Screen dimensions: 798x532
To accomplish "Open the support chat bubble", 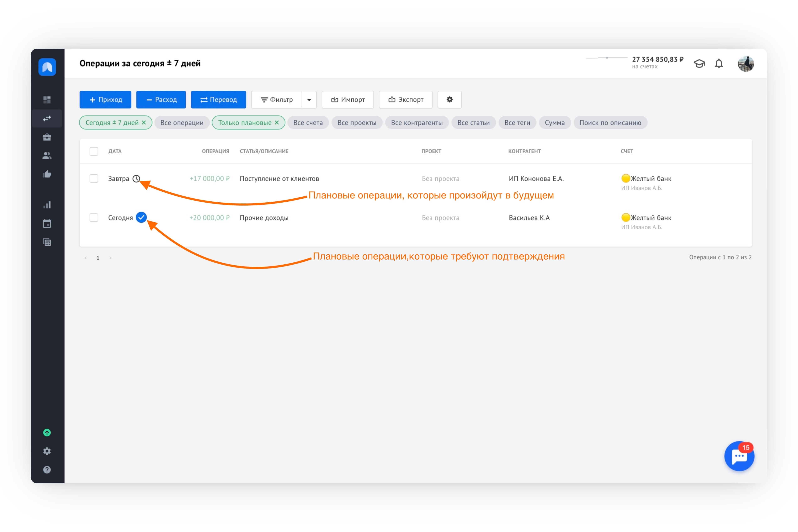I will (739, 456).
